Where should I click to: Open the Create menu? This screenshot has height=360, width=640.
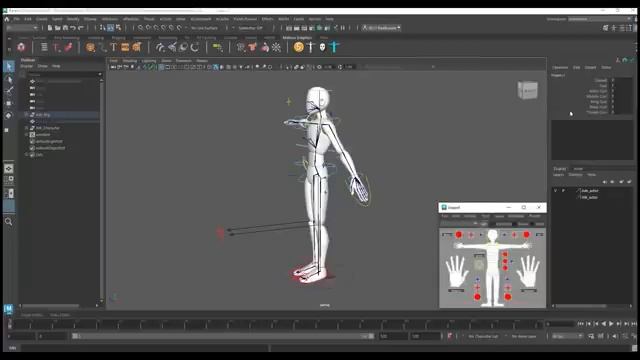click(x=42, y=19)
